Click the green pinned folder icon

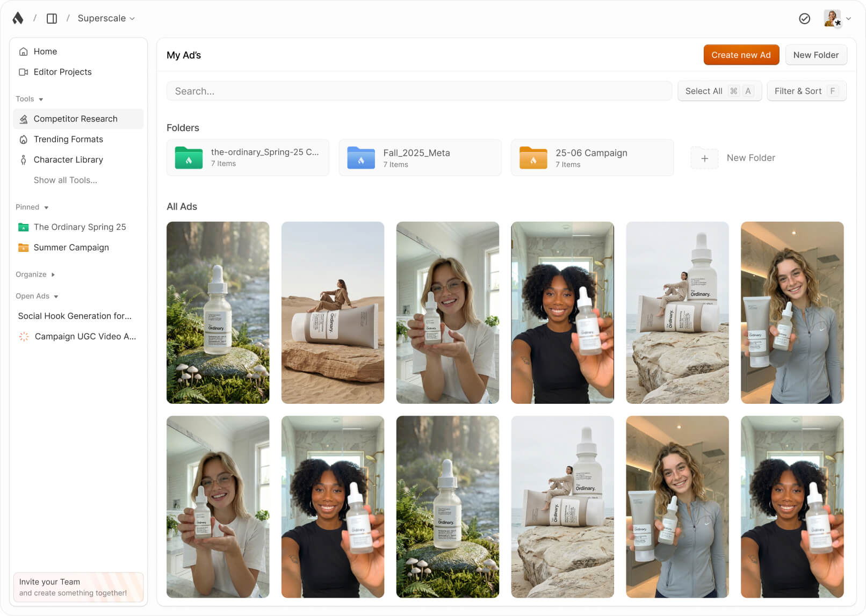coord(23,227)
